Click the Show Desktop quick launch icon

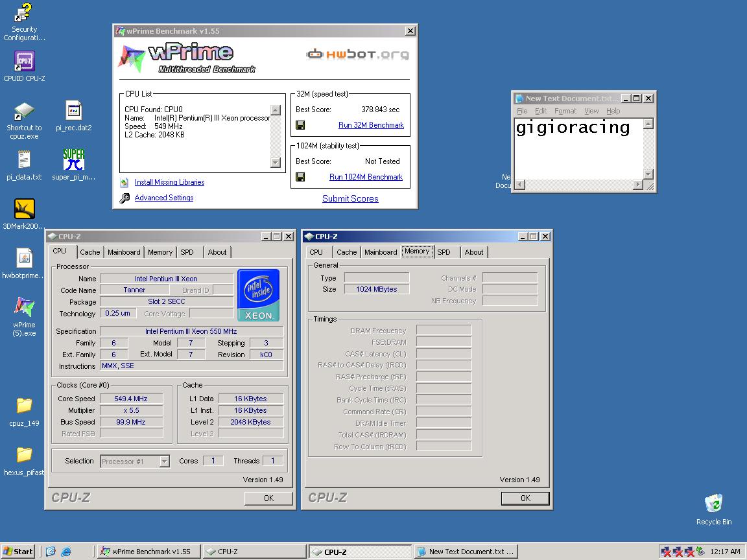(x=51, y=552)
